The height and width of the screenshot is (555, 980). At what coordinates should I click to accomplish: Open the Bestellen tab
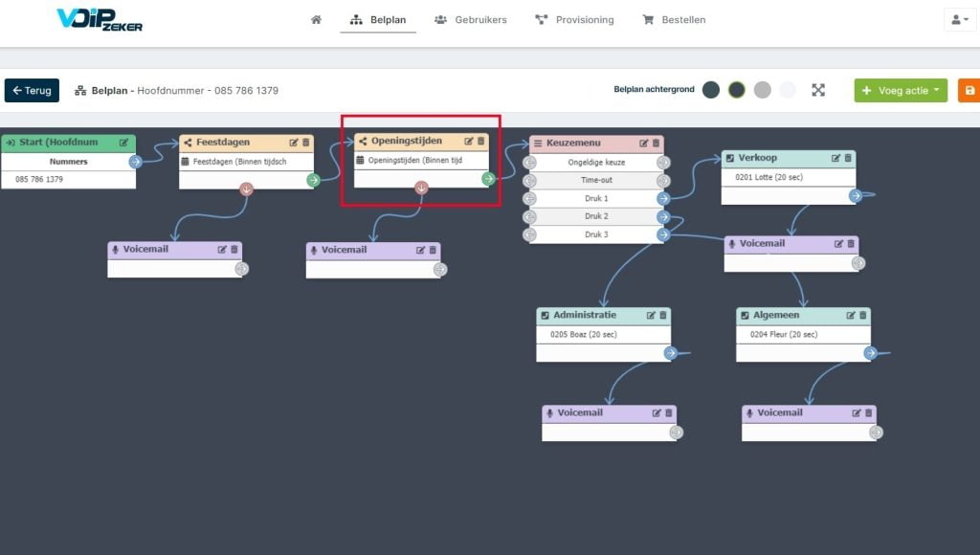[x=674, y=19]
